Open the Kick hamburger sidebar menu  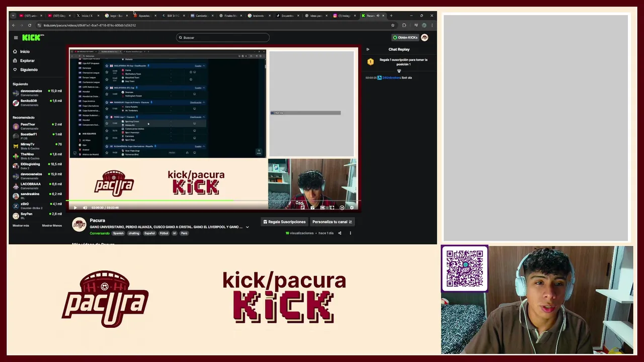point(16,38)
